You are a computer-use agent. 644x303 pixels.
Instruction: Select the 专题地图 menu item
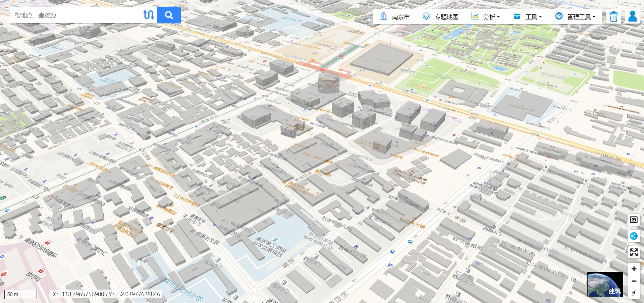click(x=446, y=16)
